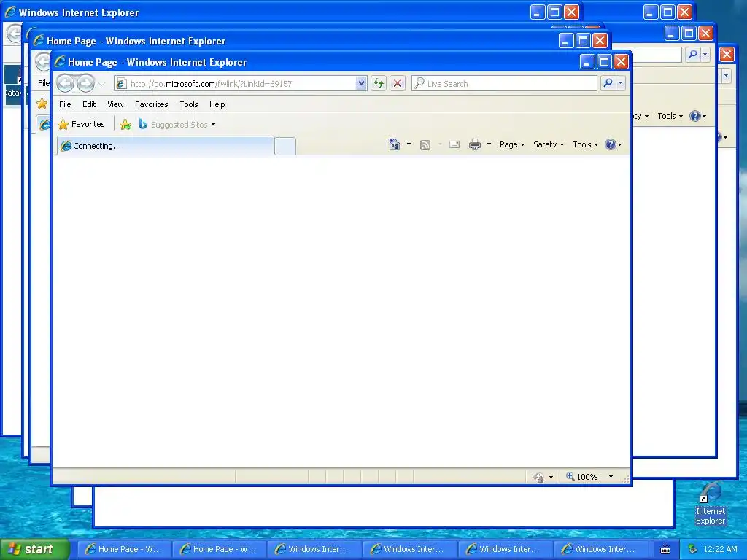
Task: Click the Home icon in command bar
Action: tap(395, 144)
